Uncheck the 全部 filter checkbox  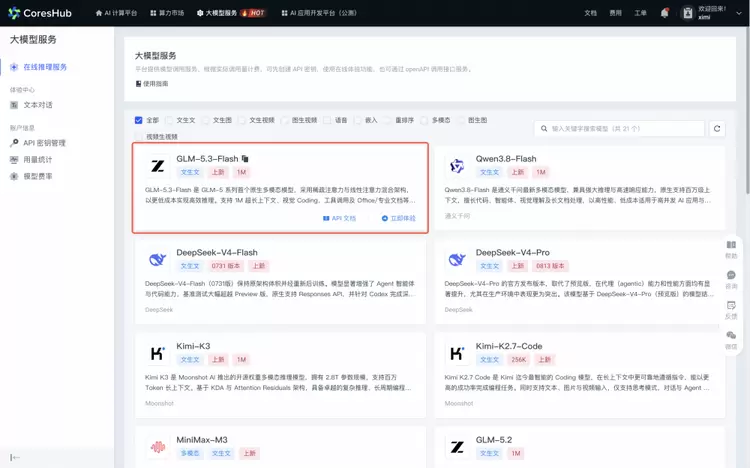(139, 120)
